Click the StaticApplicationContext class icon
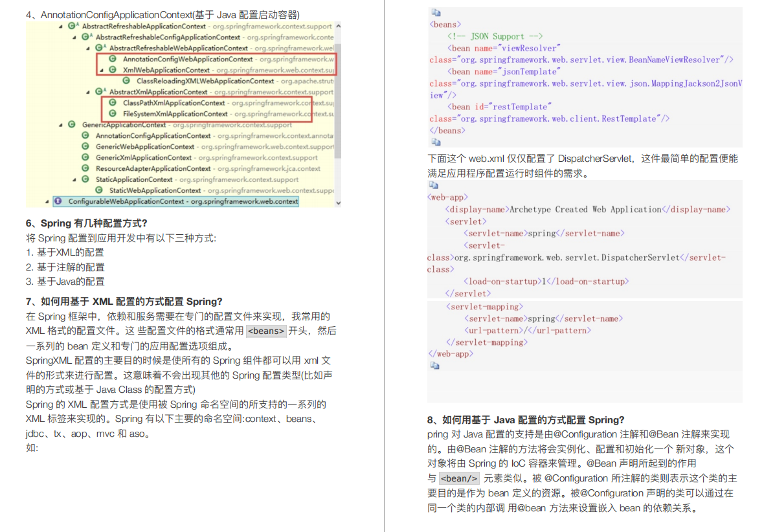The image size is (775, 532). tap(85, 179)
